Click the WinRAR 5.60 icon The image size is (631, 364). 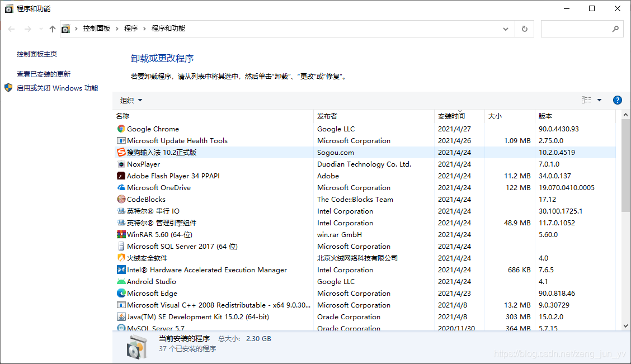tap(121, 234)
